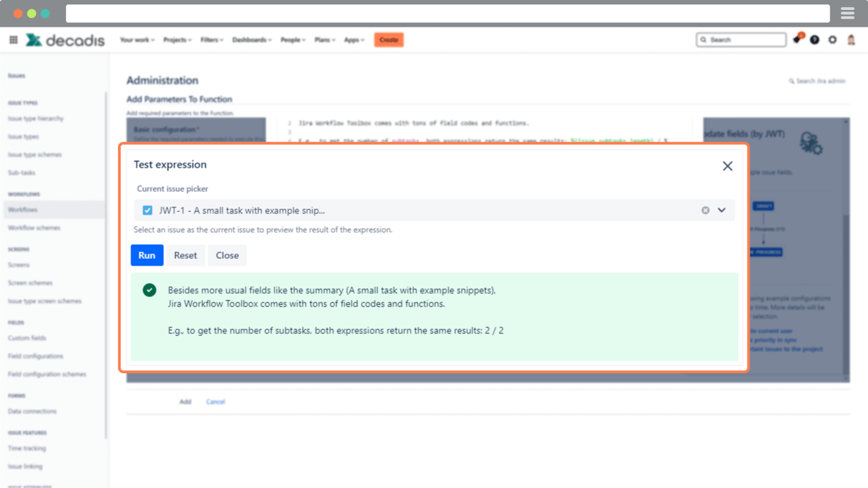Click the JWT gears icon in side panel

pyautogui.click(x=811, y=142)
